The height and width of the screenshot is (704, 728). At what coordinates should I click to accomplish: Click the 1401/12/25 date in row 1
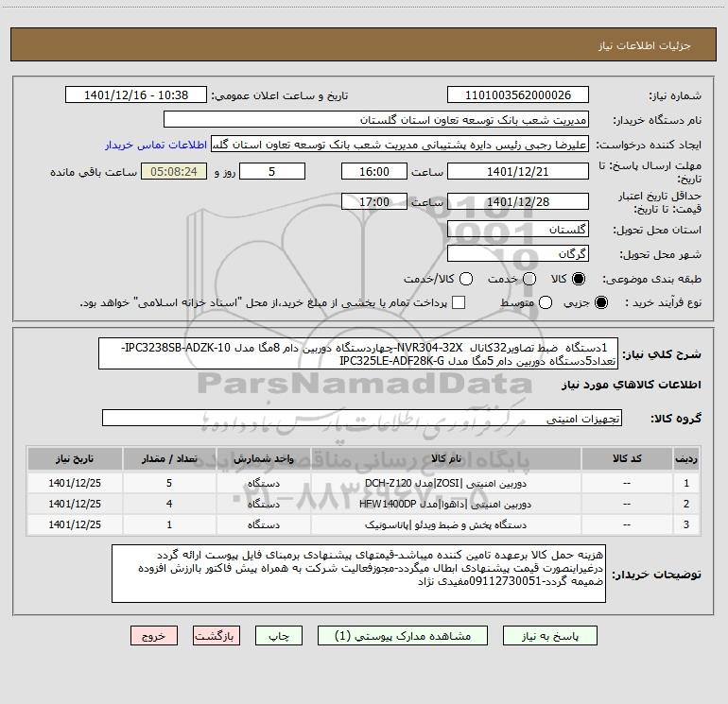[75, 483]
